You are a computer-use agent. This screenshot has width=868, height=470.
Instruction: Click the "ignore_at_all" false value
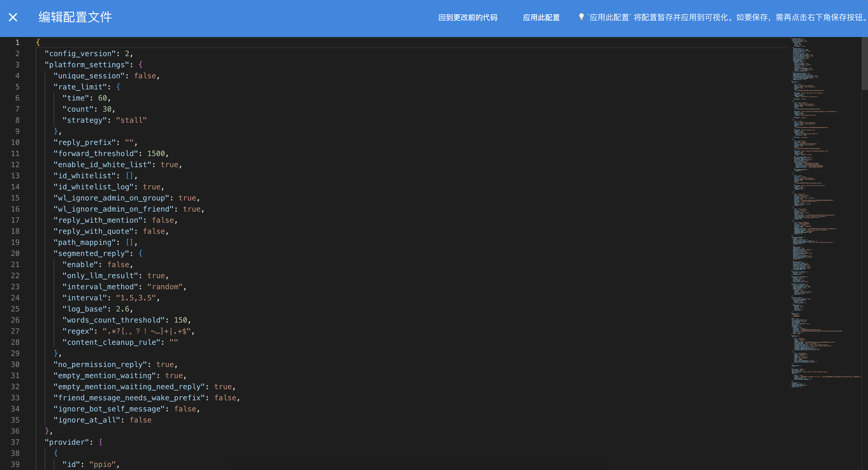[x=141, y=420]
